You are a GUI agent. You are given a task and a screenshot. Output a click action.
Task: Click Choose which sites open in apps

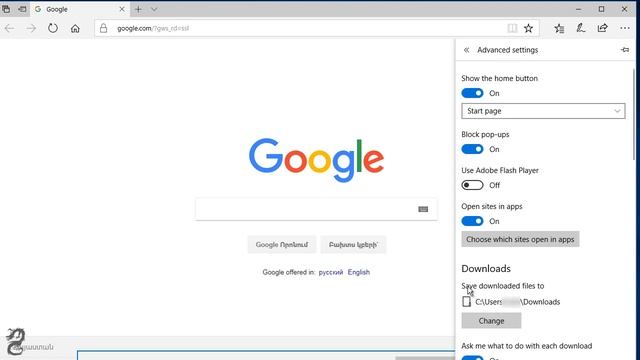point(520,239)
